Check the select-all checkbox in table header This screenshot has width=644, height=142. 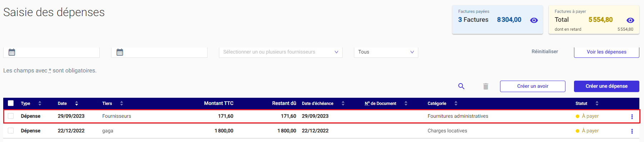point(11,103)
